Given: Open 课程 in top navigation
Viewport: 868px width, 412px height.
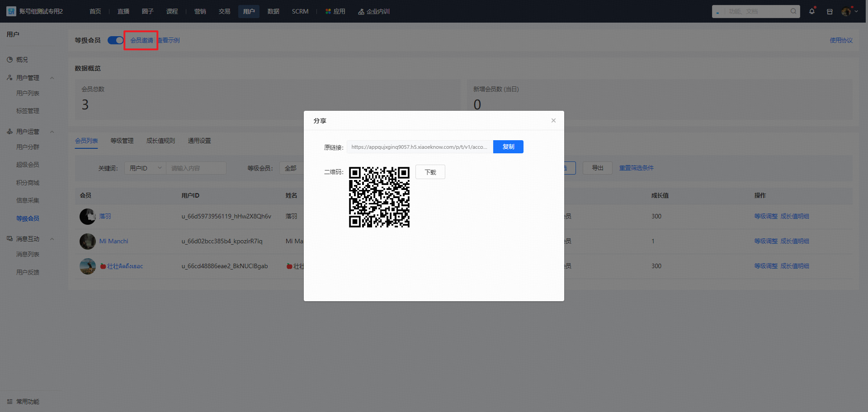Looking at the screenshot, I should click(x=172, y=11).
